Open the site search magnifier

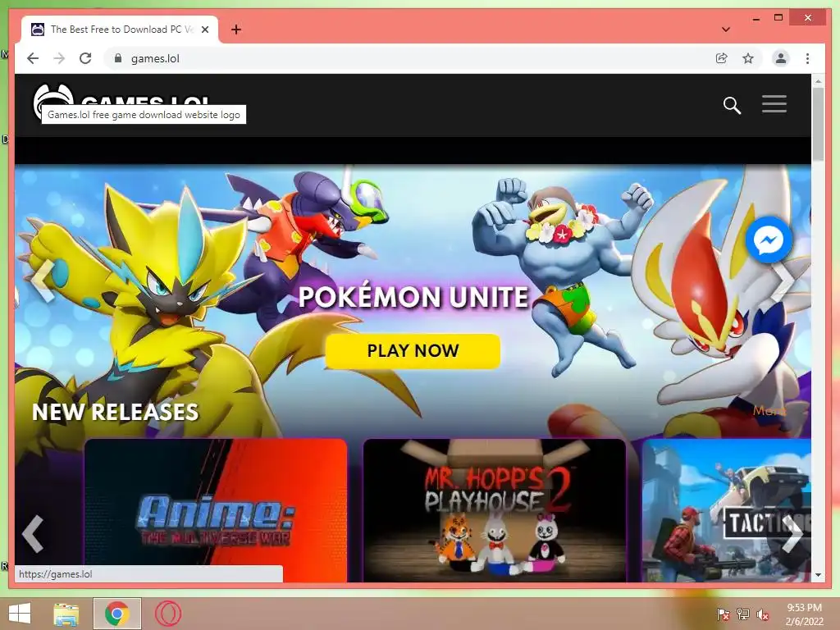click(732, 105)
